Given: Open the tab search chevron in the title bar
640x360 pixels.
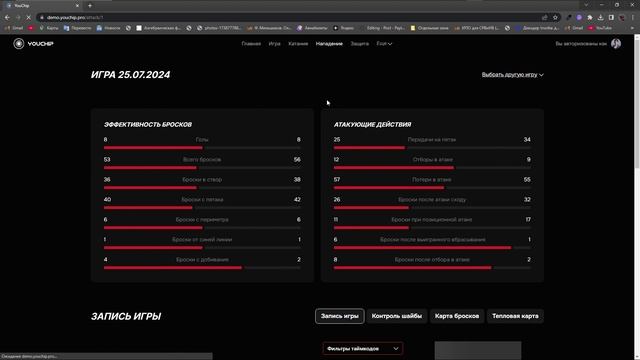Looking at the screenshot, I should pyautogui.click(x=586, y=5).
